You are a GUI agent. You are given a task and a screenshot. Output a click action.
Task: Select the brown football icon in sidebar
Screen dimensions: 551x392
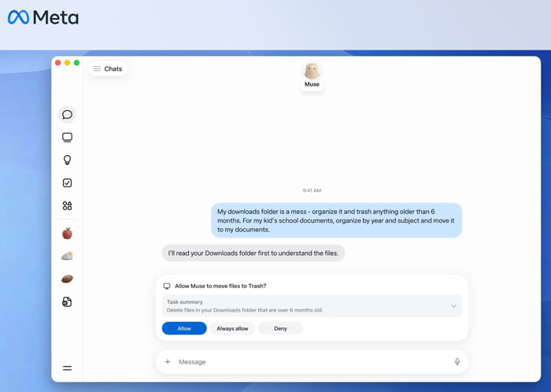tap(67, 279)
